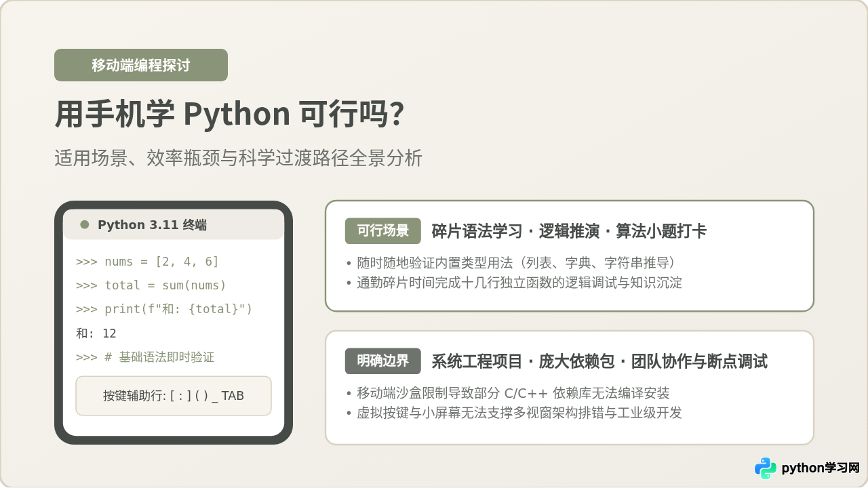The width and height of the screenshot is (868, 488).
Task: Click code line nums = [2, 4, 6]
Action: (148, 262)
